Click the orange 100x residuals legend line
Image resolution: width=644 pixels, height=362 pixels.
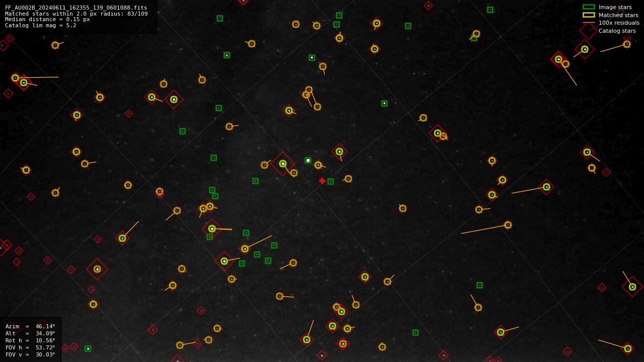pyautogui.click(x=589, y=23)
